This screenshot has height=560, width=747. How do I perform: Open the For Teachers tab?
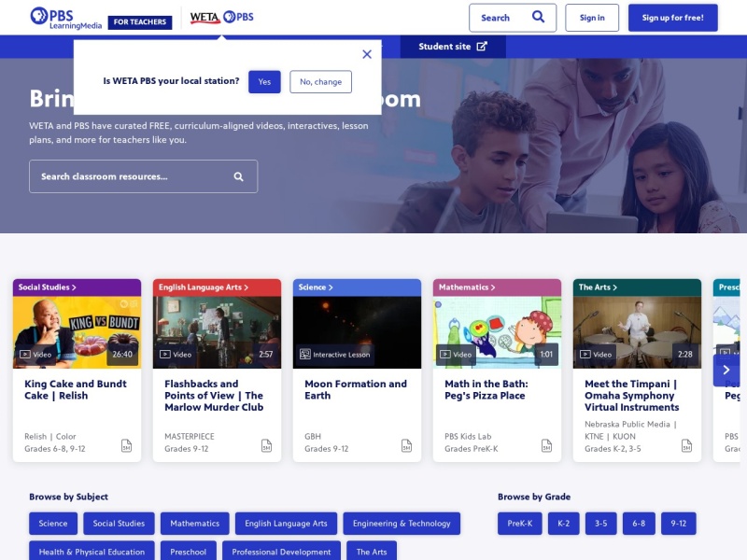pos(140,21)
